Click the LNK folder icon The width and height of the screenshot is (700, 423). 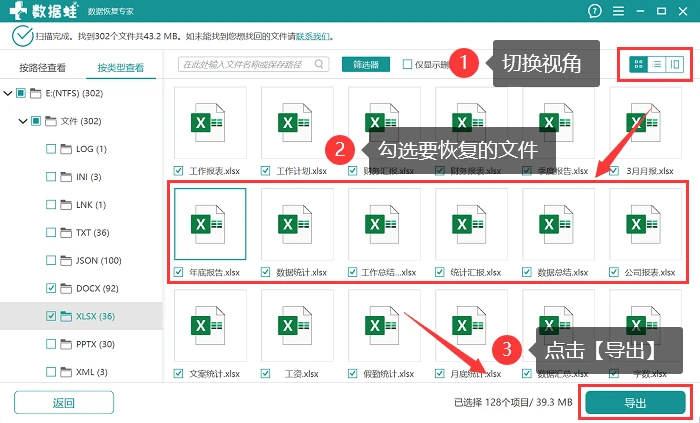coord(66,204)
